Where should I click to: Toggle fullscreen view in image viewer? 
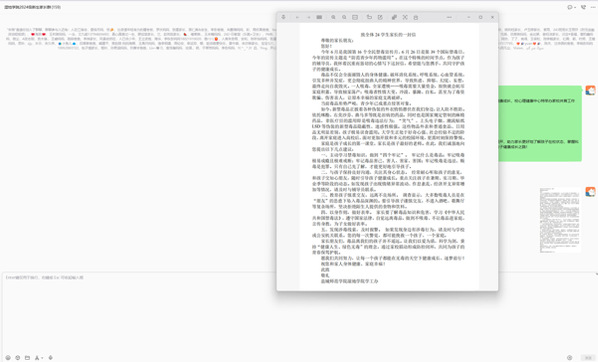[x=405, y=17]
